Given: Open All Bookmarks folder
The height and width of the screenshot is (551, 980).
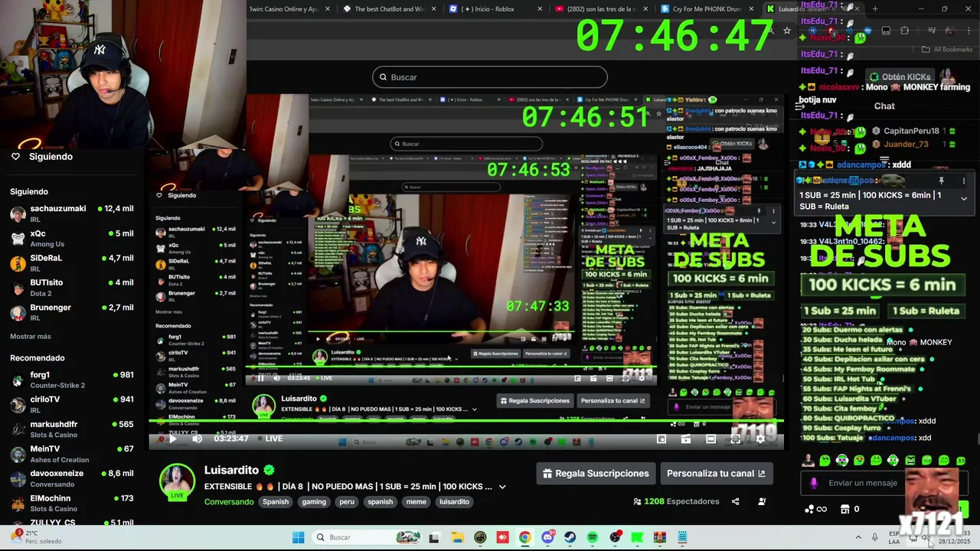Looking at the screenshot, I should (948, 50).
